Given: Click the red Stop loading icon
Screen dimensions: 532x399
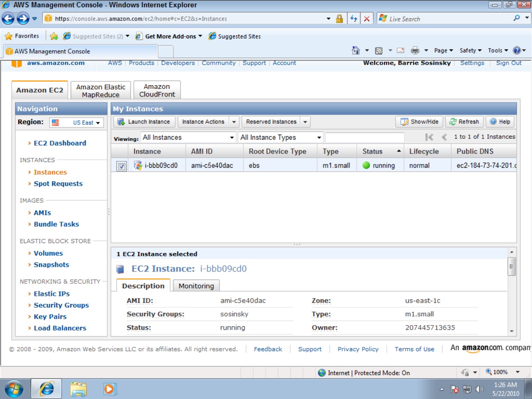Looking at the screenshot, I should click(x=367, y=19).
